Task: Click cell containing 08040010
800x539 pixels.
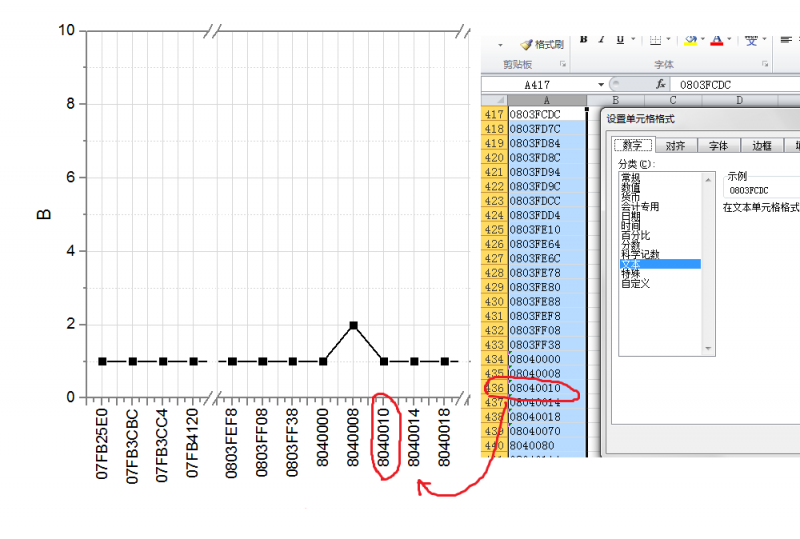Action: point(546,388)
